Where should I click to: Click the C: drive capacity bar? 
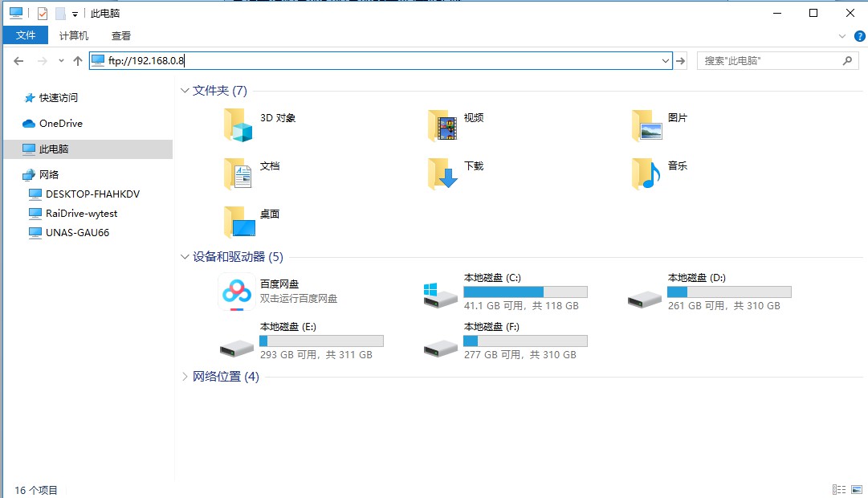[x=524, y=292]
